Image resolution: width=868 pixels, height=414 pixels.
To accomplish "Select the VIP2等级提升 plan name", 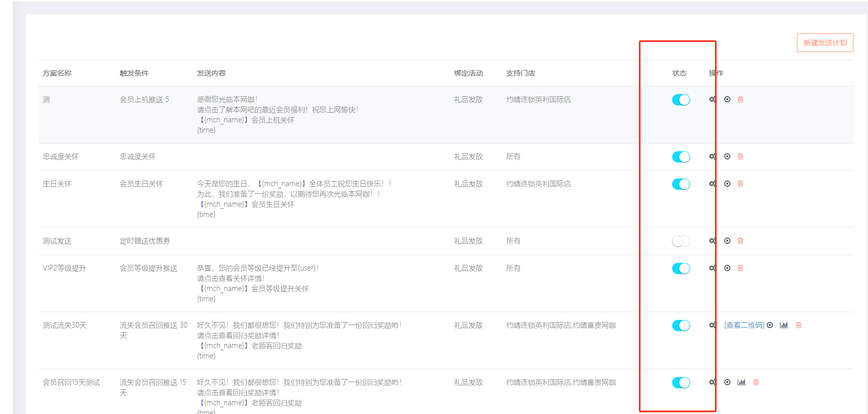I will pos(64,268).
